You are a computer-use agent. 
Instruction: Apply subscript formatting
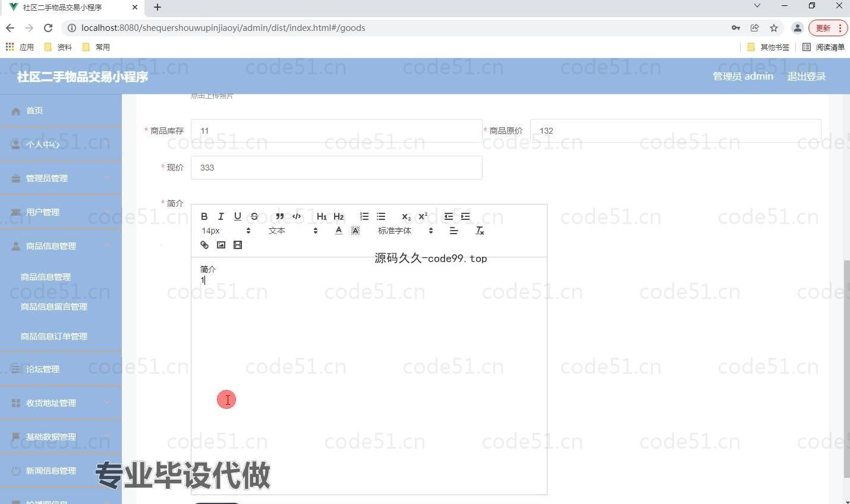pyautogui.click(x=407, y=216)
